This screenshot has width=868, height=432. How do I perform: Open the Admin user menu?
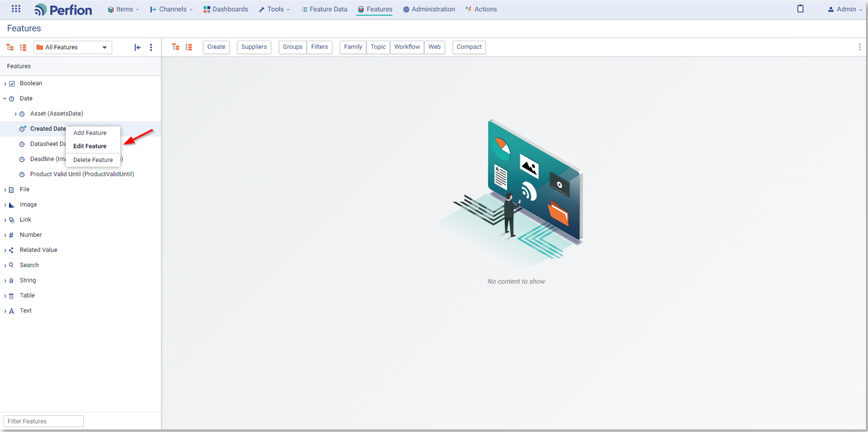click(x=845, y=9)
